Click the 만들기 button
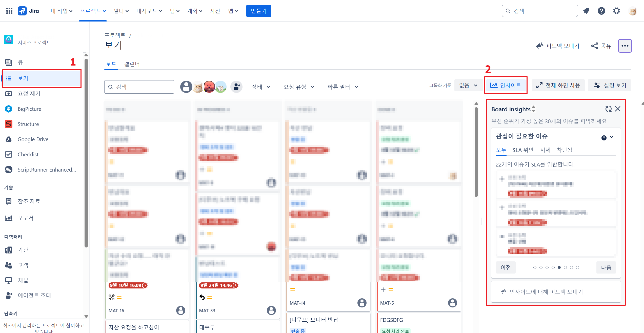Viewport: 644px width, 333px height. tap(258, 11)
